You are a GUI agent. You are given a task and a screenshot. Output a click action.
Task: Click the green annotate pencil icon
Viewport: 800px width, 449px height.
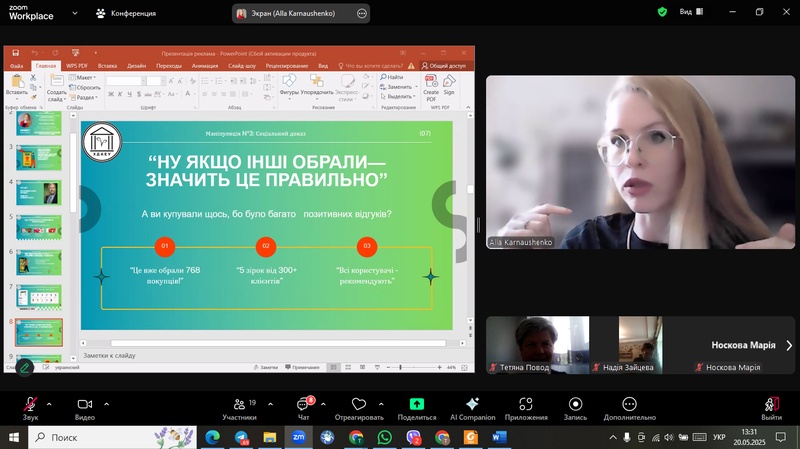coord(24,368)
